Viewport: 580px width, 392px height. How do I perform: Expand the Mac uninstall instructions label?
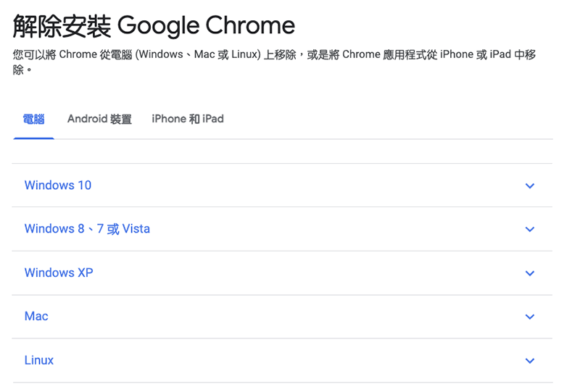(x=36, y=317)
